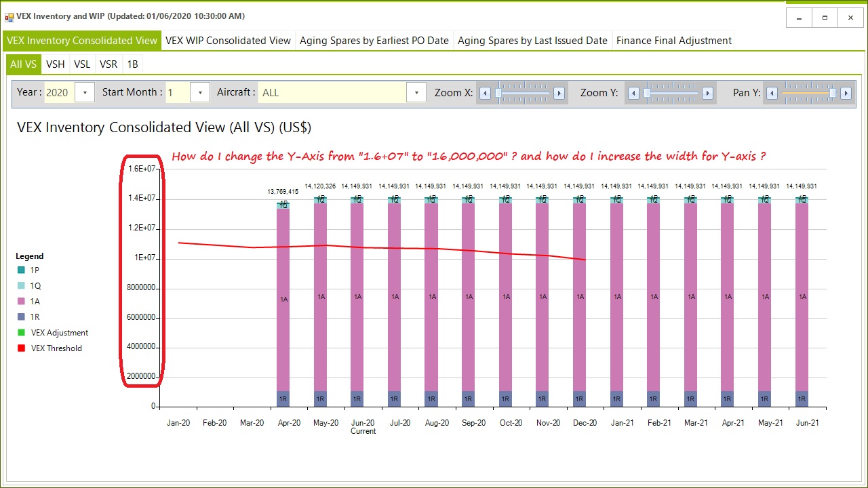Click the Zoom Y slider thumb
This screenshot has height=488, width=868.
click(647, 93)
